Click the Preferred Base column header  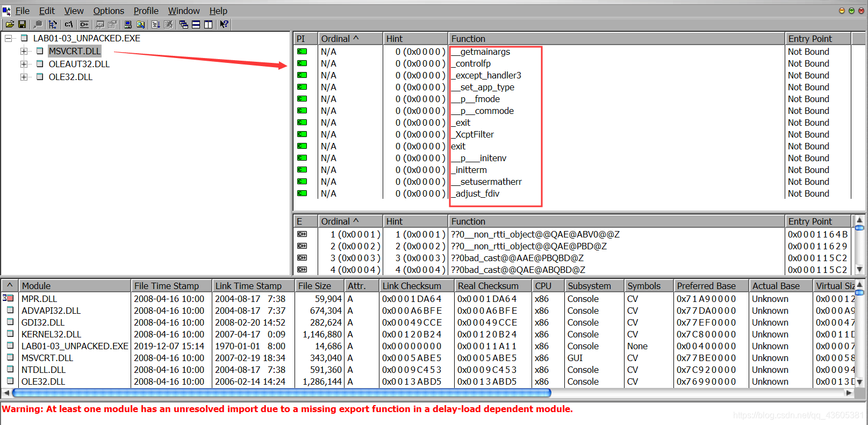(712, 286)
